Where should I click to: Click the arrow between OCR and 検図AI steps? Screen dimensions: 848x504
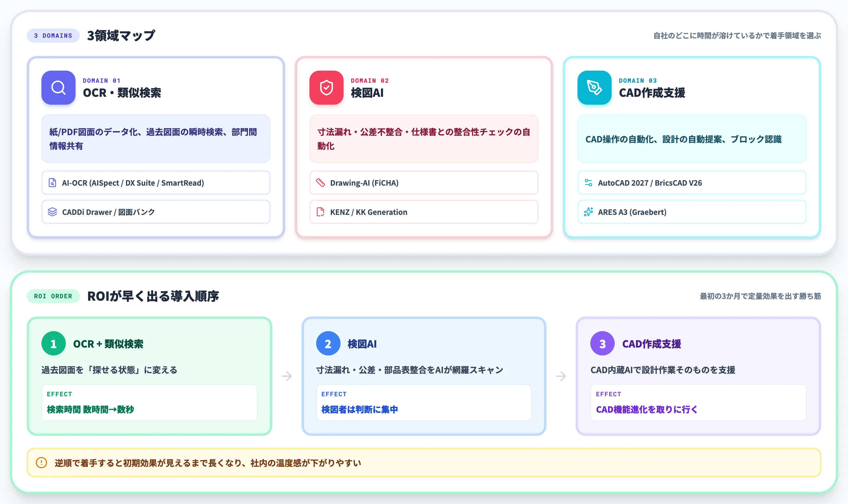pos(287,376)
